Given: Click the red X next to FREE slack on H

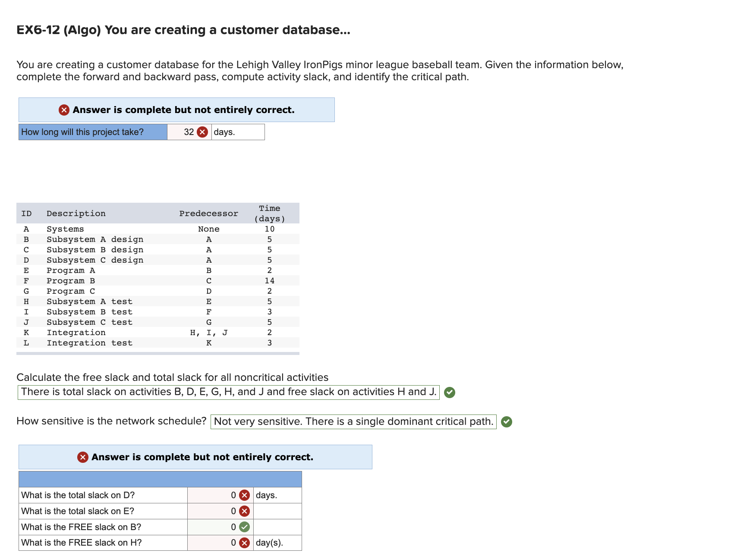Looking at the screenshot, I should tap(244, 543).
